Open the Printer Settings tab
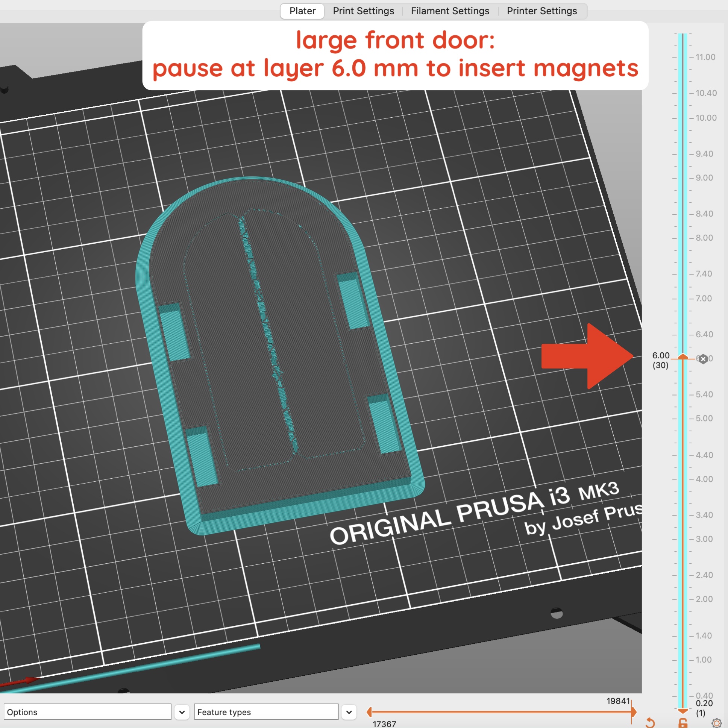 click(542, 11)
